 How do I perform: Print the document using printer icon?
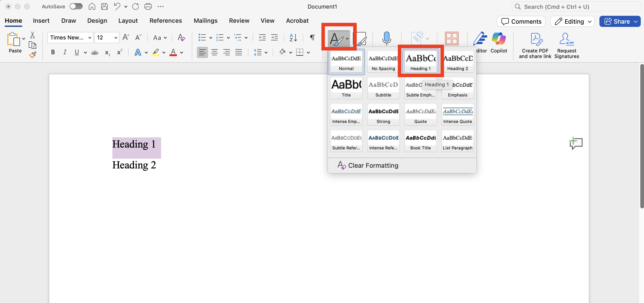[148, 6]
